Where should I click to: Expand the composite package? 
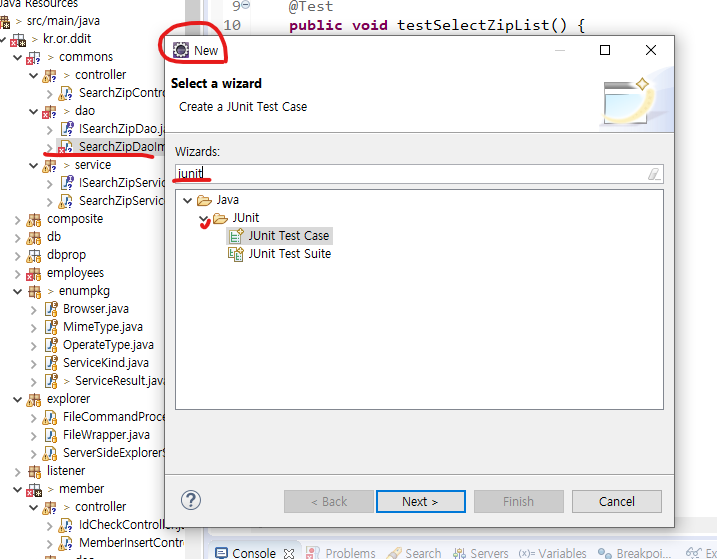(17, 219)
